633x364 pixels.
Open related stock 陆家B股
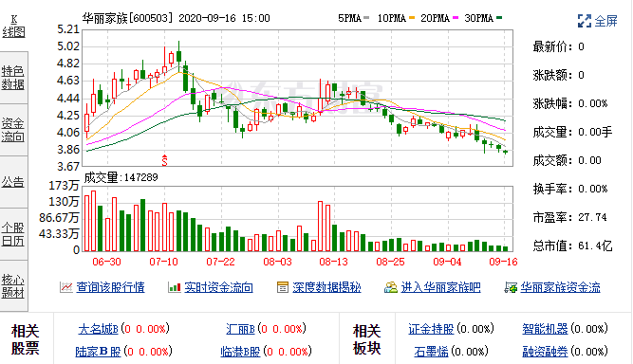98,352
